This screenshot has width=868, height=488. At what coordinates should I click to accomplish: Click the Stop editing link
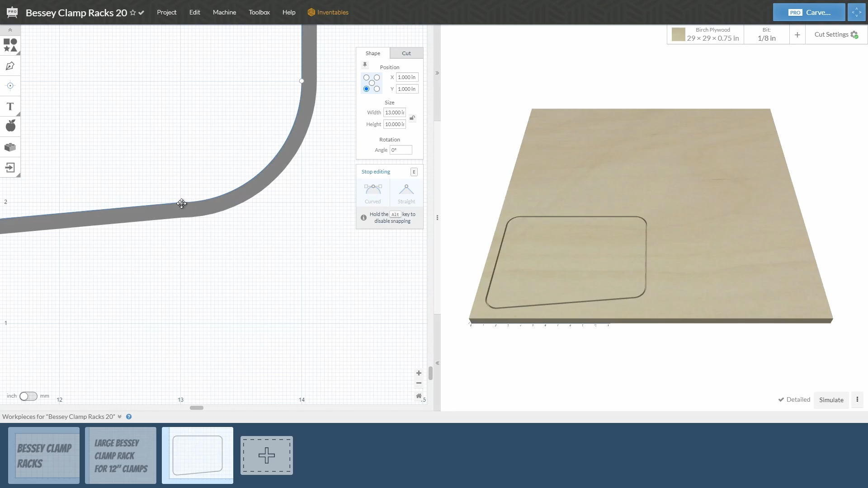375,172
